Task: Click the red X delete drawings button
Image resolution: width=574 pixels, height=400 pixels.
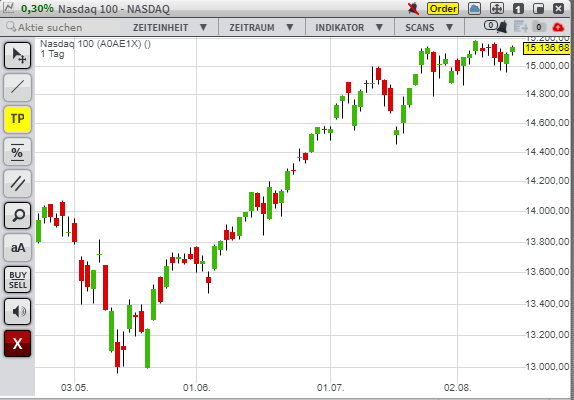Action: tap(18, 344)
